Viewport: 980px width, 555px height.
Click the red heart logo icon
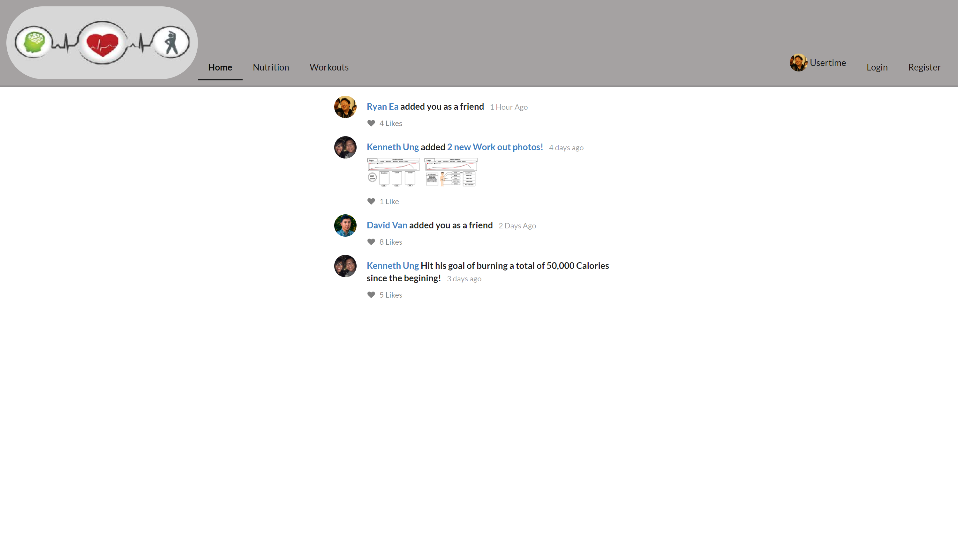(x=102, y=43)
